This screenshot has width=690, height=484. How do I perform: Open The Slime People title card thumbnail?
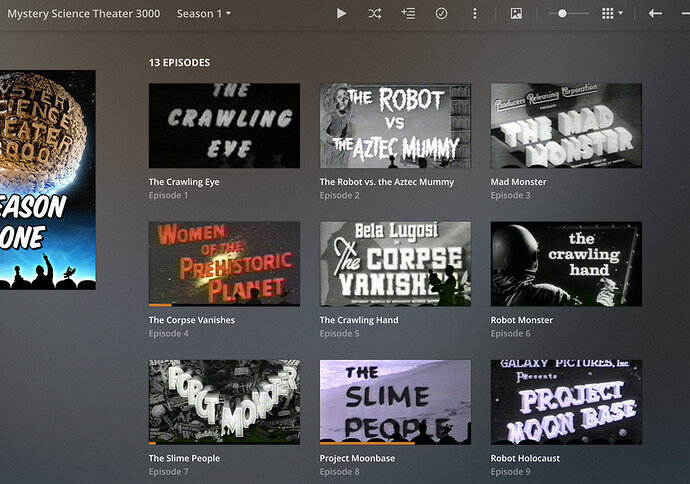395,402
